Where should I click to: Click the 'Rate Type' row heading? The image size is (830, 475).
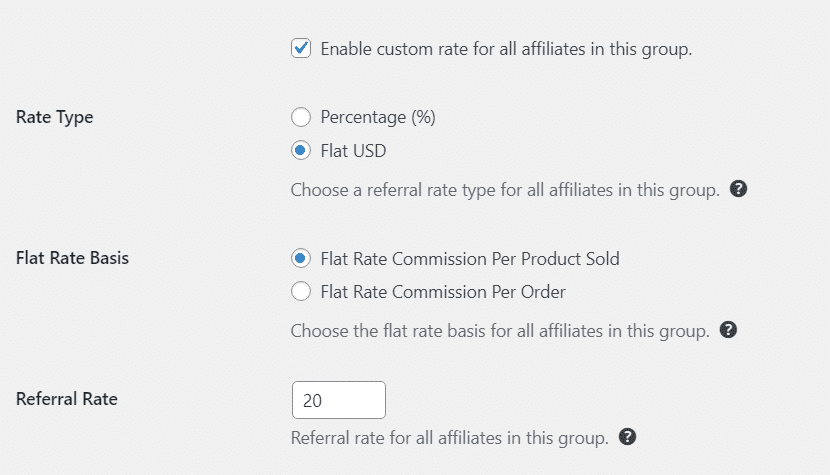[x=55, y=117]
